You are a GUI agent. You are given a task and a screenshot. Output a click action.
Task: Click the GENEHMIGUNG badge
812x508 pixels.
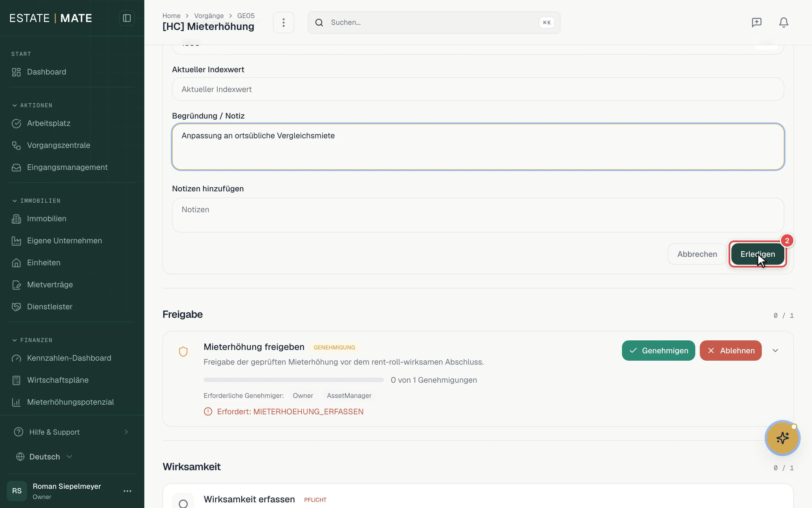point(334,347)
